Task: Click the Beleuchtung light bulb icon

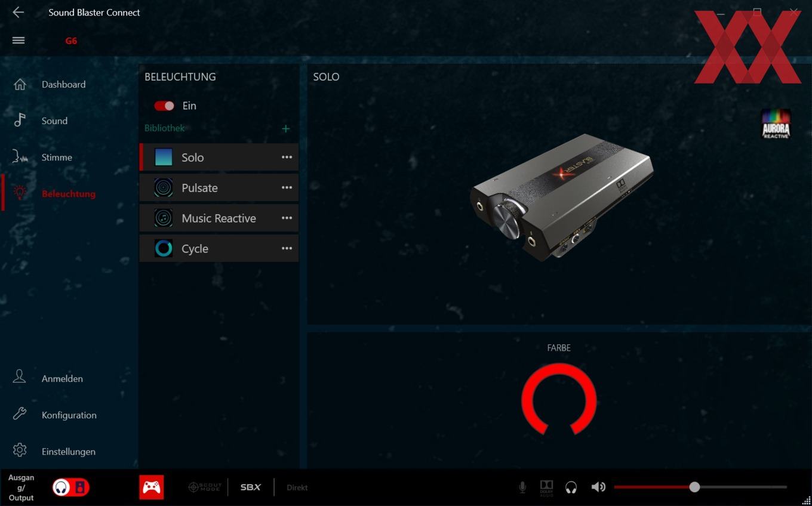Action: tap(20, 193)
